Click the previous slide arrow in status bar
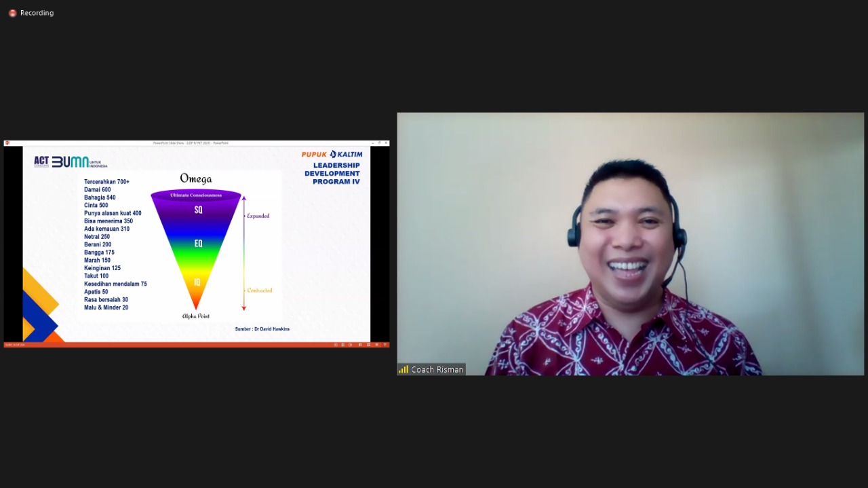 coord(335,345)
